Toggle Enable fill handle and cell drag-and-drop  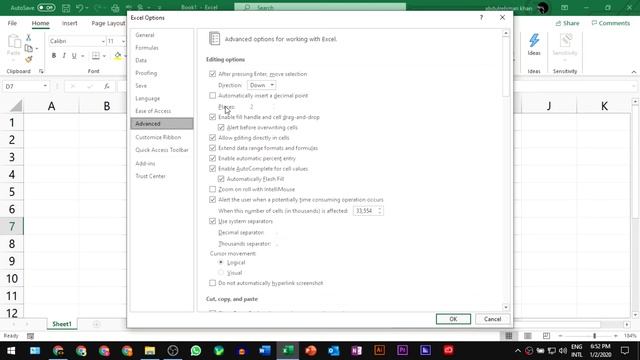coord(212,117)
